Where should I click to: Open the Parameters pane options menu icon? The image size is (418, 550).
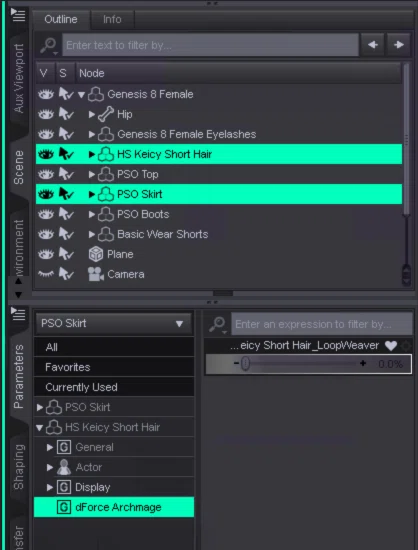(x=18, y=314)
